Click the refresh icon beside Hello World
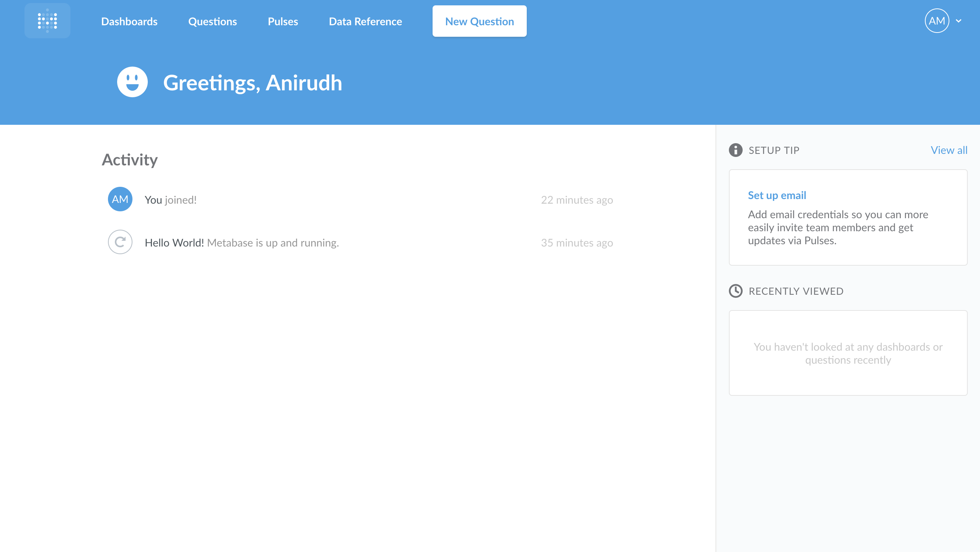 coord(120,242)
